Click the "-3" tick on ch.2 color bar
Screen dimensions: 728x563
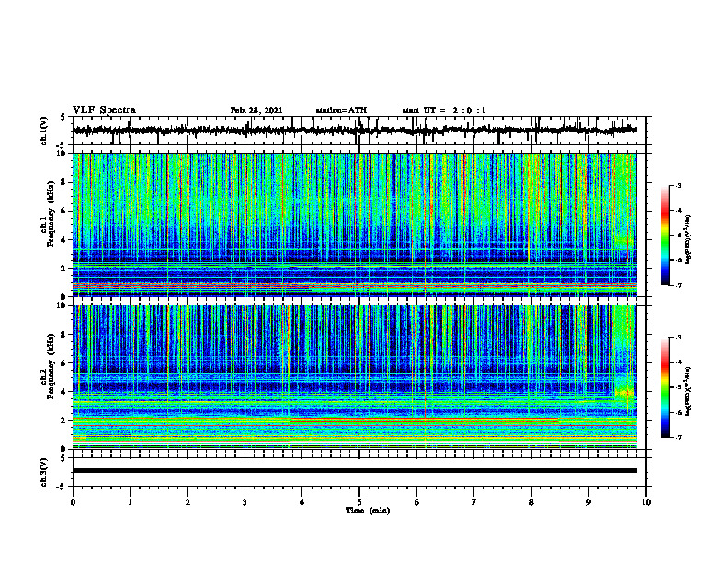pos(678,338)
